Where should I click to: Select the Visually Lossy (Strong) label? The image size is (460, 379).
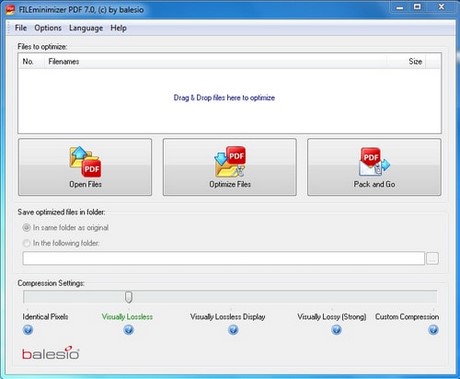[x=332, y=317]
